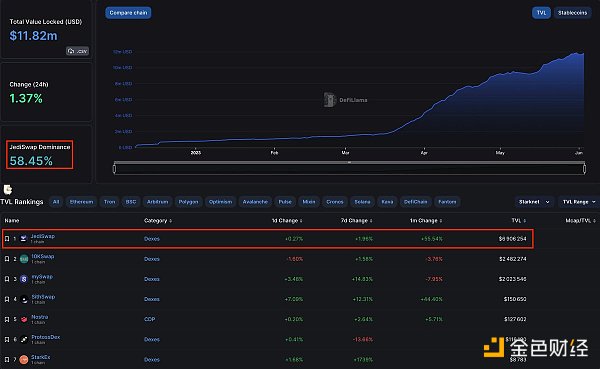Image resolution: width=600 pixels, height=369 pixels.
Task: Select the Arbitrum chain tab
Action: coord(158,202)
